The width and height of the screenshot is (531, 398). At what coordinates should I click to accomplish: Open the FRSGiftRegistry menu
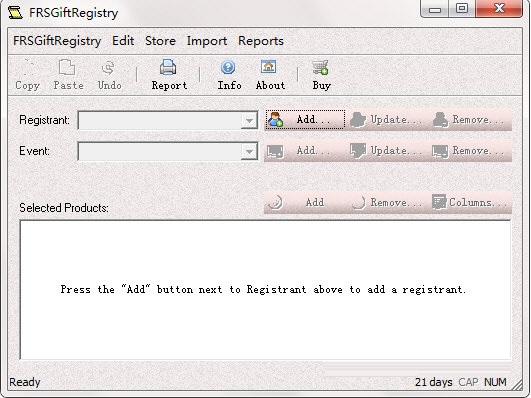(57, 41)
